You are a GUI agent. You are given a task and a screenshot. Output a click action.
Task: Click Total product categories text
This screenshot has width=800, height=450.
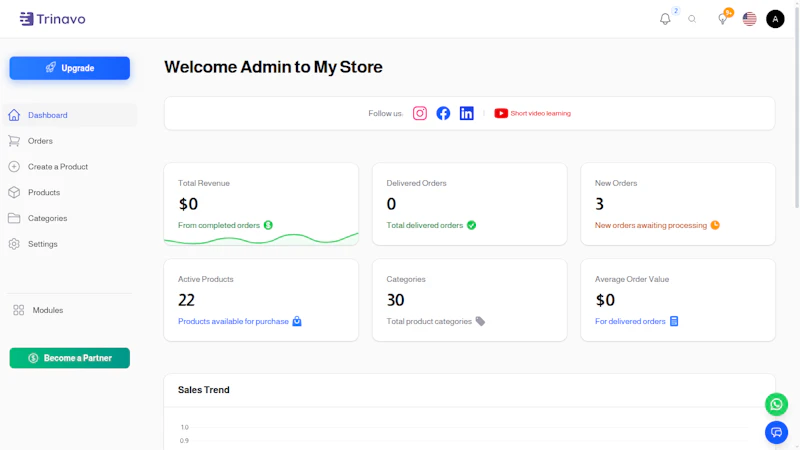429,321
